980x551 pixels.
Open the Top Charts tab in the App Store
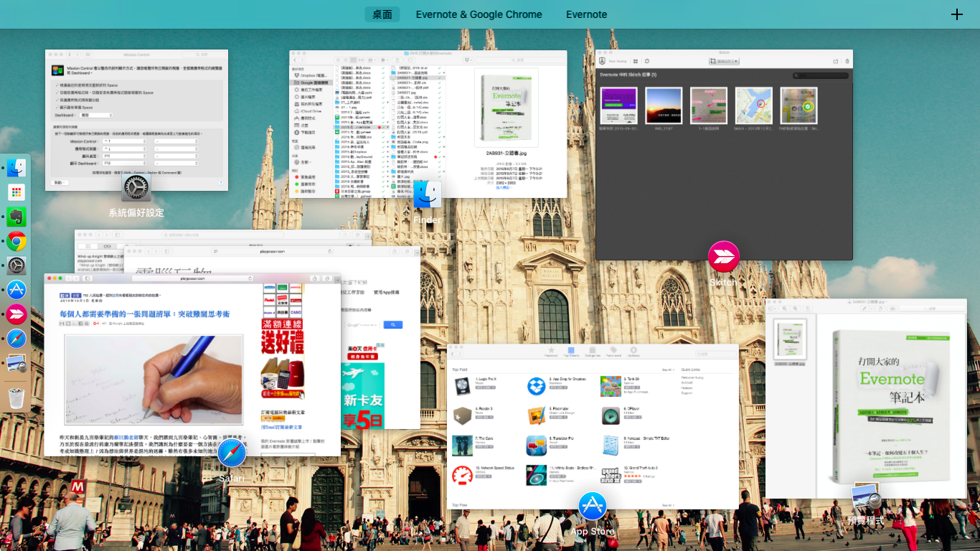click(572, 352)
